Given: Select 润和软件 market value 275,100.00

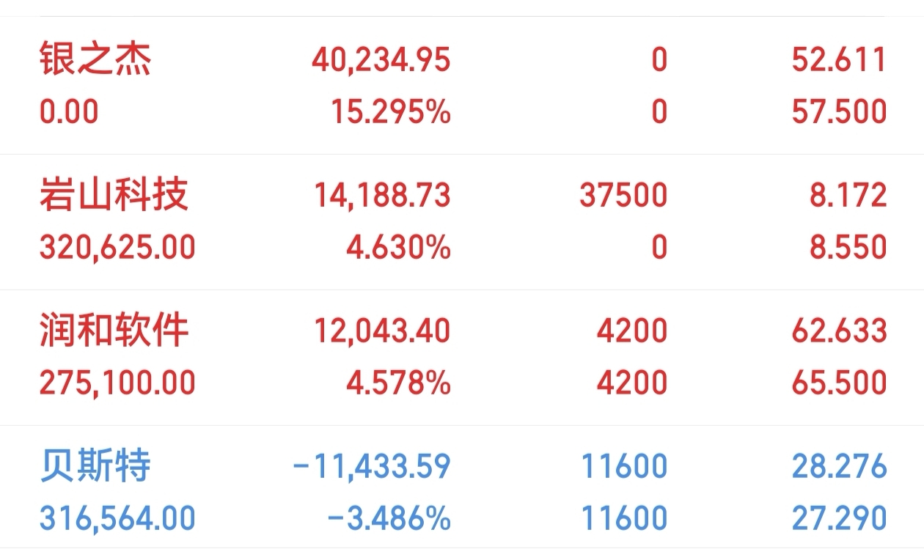Looking at the screenshot, I should 117,383.
